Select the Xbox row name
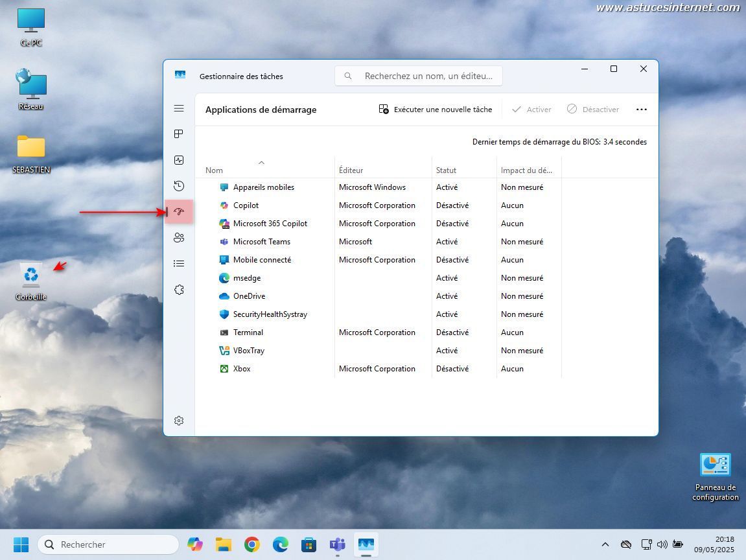 (242, 369)
